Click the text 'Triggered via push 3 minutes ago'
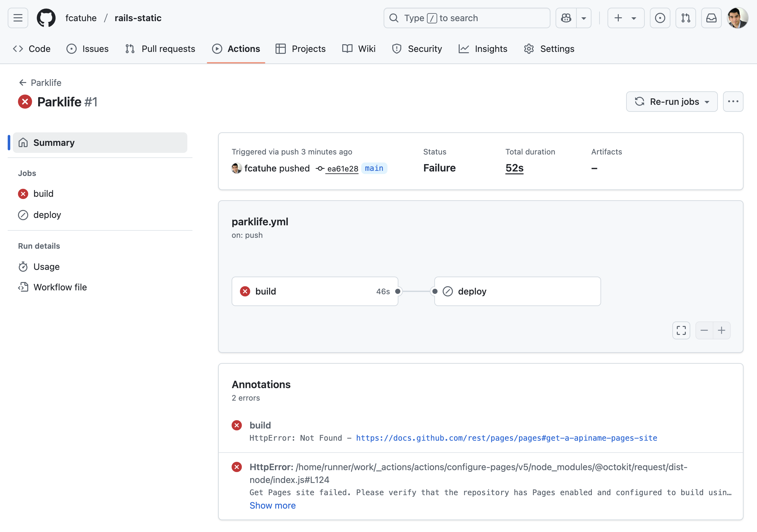This screenshot has width=757, height=532. coord(292,152)
